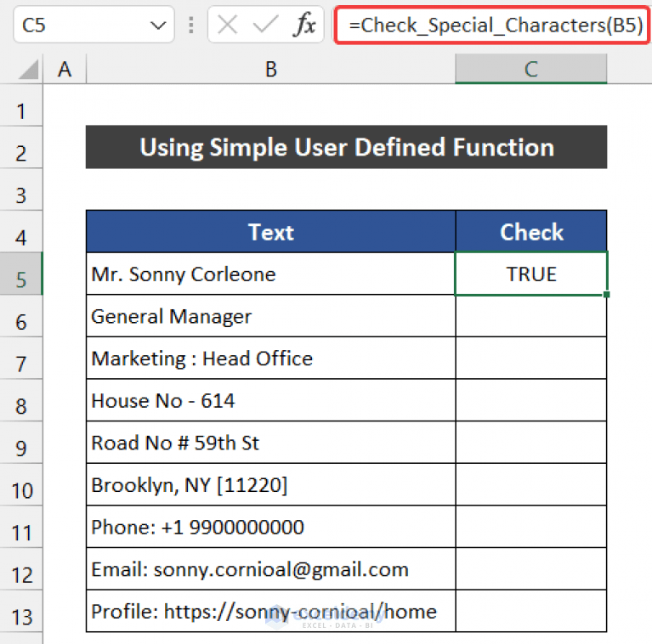Screen dimensions: 652x644
Task: Select cell 'House No - 614'
Action: pyautogui.click(x=270, y=400)
